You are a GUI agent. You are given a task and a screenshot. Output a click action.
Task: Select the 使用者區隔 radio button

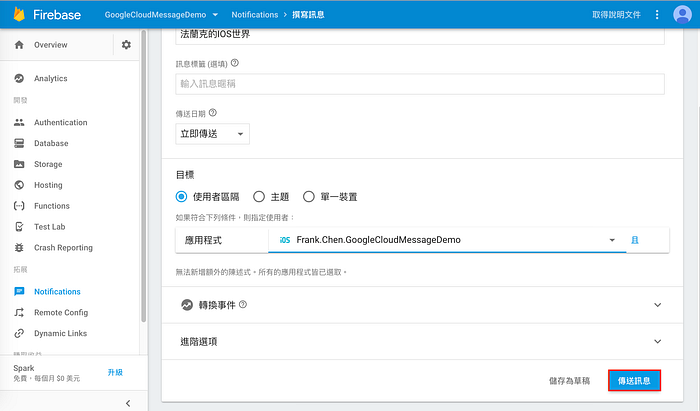181,197
